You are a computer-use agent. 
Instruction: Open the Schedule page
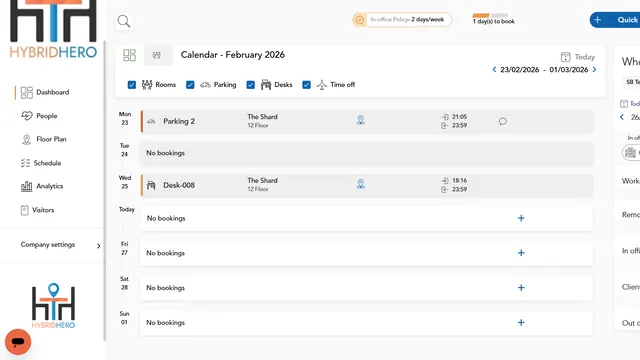41,163
